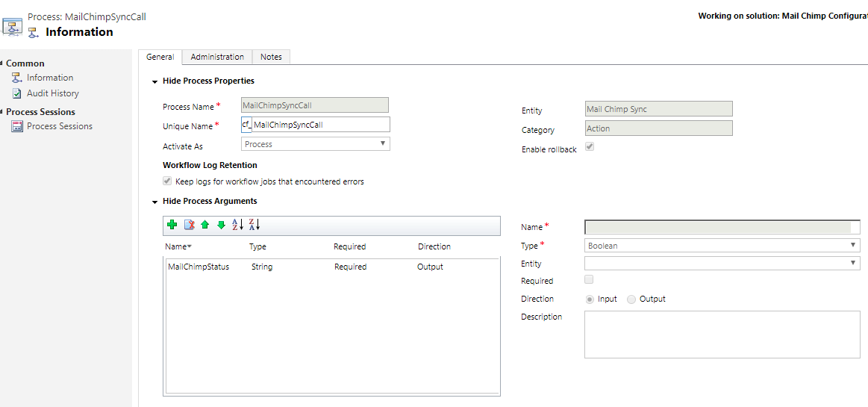Screen dimensions: 868x407
Task: Move argument up with green up arrow
Action: pos(204,224)
